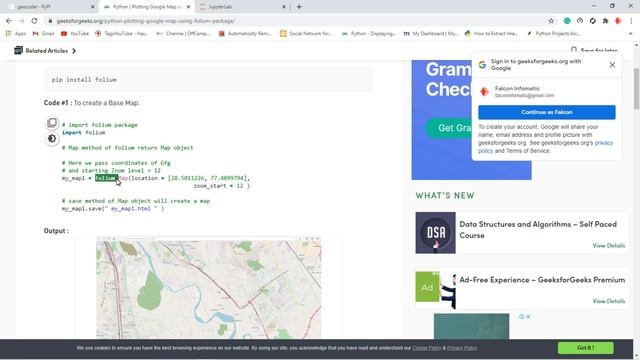Close the geocoder PyPI tab

point(92,7)
